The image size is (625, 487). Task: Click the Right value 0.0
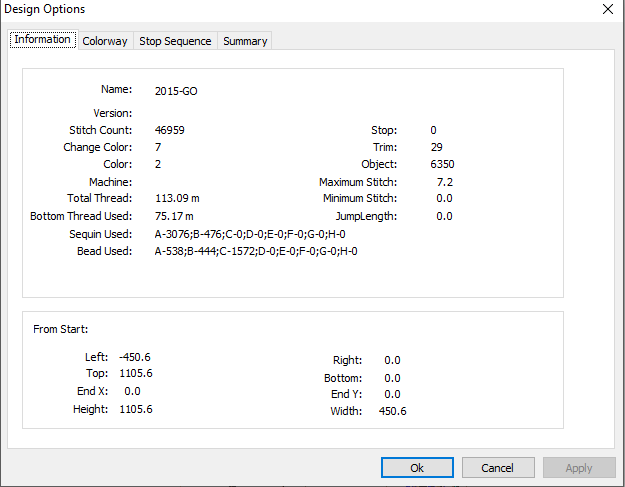(392, 360)
